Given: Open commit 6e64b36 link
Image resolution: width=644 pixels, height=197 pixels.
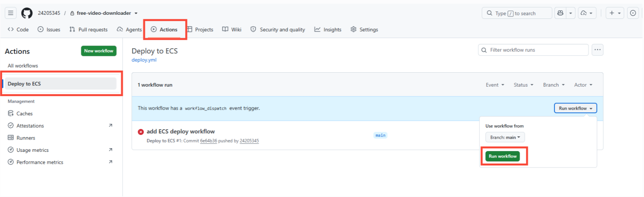Looking at the screenshot, I should coord(209,141).
